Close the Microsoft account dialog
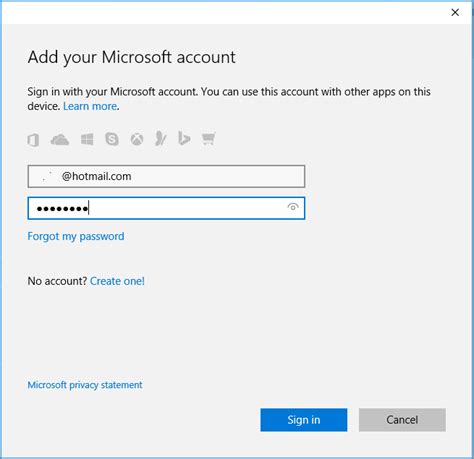The height and width of the screenshot is (459, 474). [x=455, y=13]
